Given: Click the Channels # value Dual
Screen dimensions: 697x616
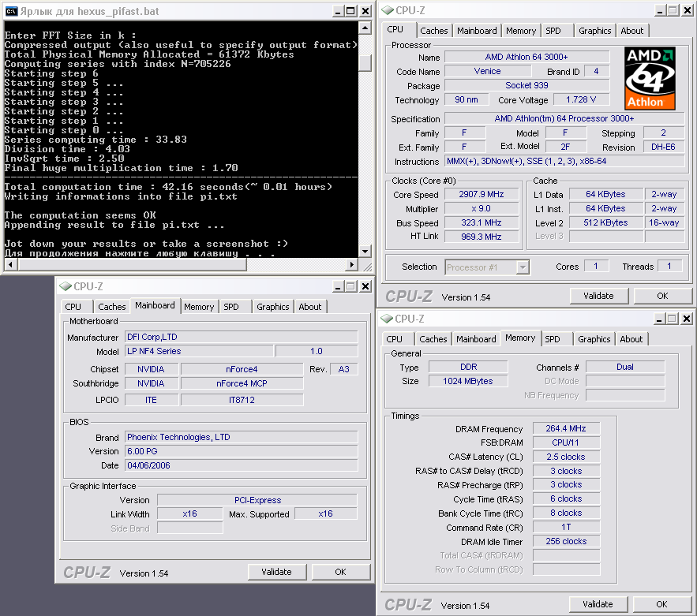Looking at the screenshot, I should [625, 367].
